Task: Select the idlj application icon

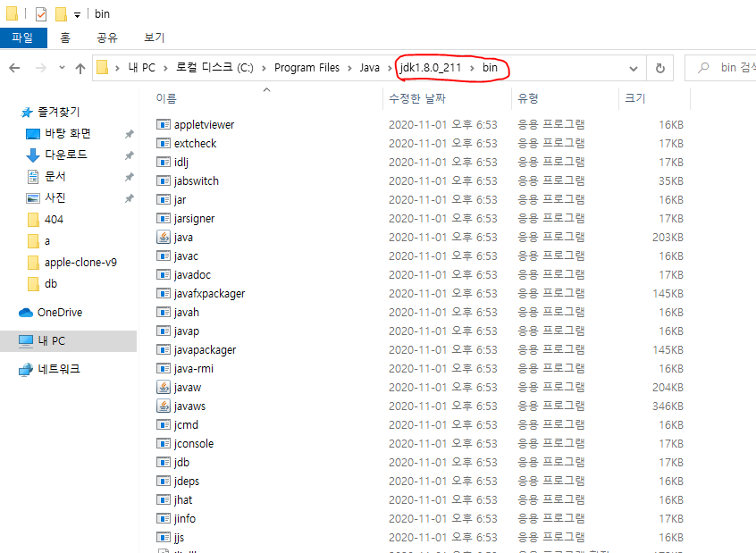Action: [164, 162]
